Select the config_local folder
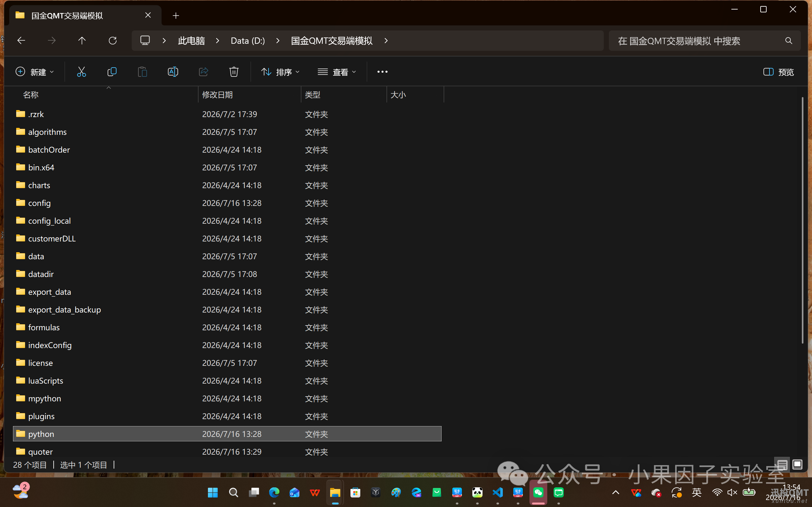Screen dimensions: 812x507 [227, 221]
